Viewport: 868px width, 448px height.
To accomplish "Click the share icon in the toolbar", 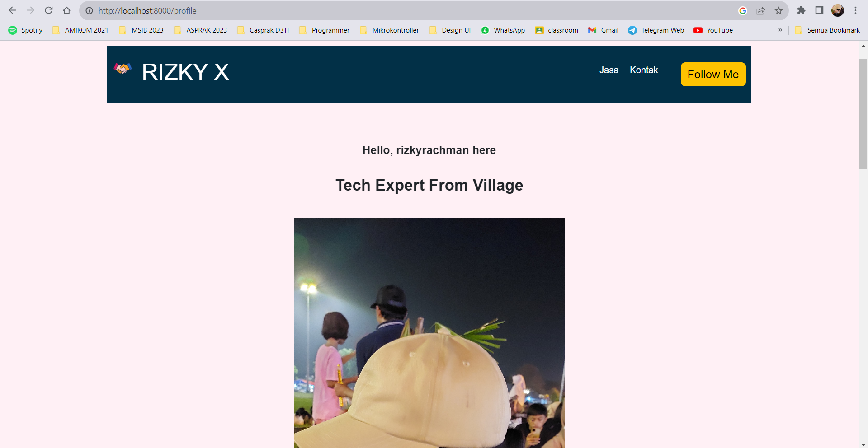I will click(761, 10).
